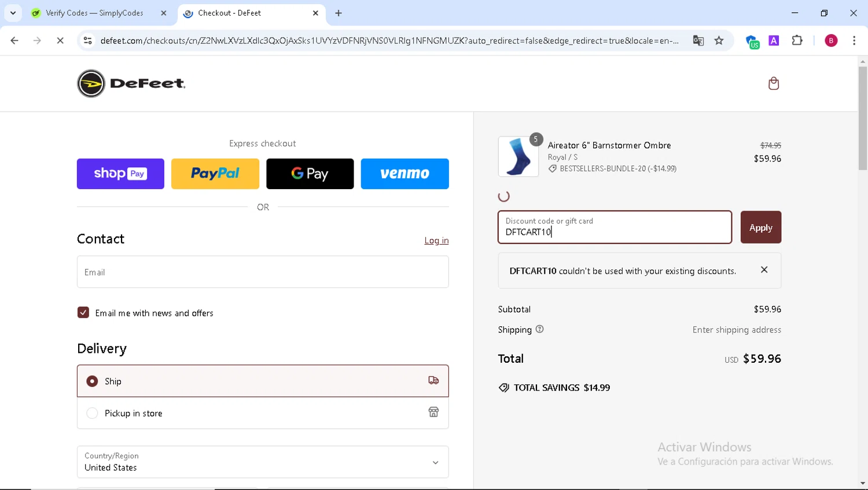868x490 pixels.
Task: Click the struck-through $74.95 price
Action: point(771,145)
